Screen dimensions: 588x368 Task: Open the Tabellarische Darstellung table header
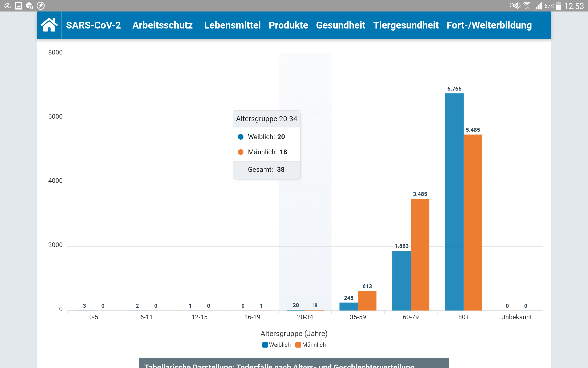click(x=294, y=363)
